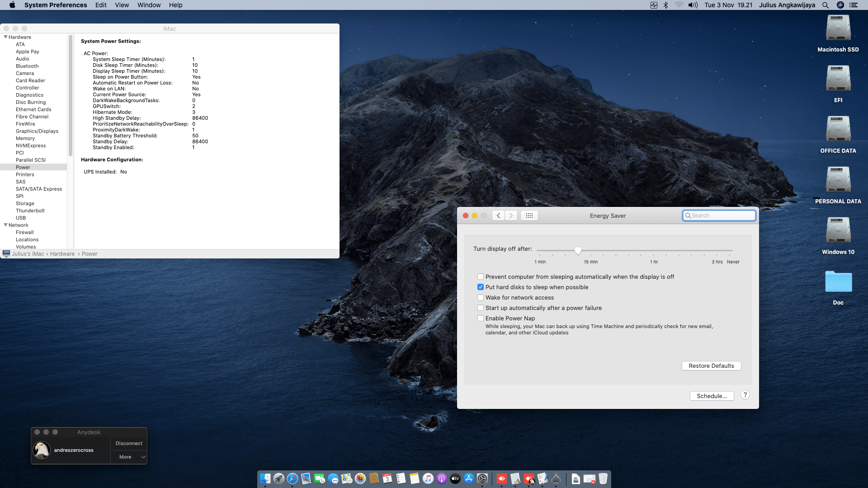Collapse the Network section disclosure triangle
This screenshot has width=868, height=488.
[x=5, y=225]
